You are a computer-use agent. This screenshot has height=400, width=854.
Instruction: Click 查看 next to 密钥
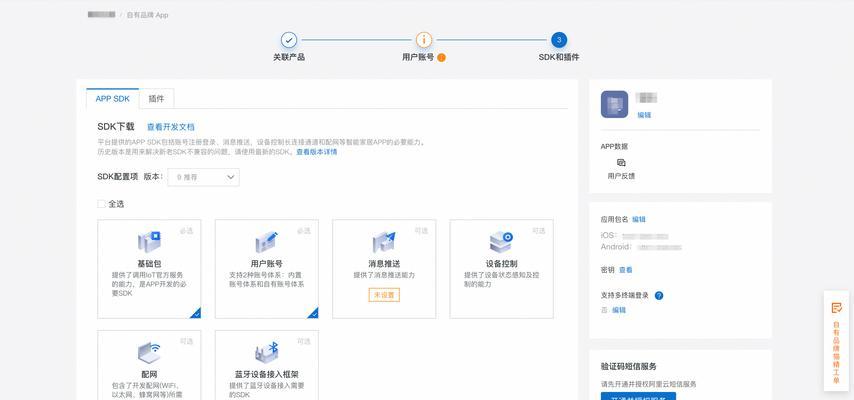[626, 270]
